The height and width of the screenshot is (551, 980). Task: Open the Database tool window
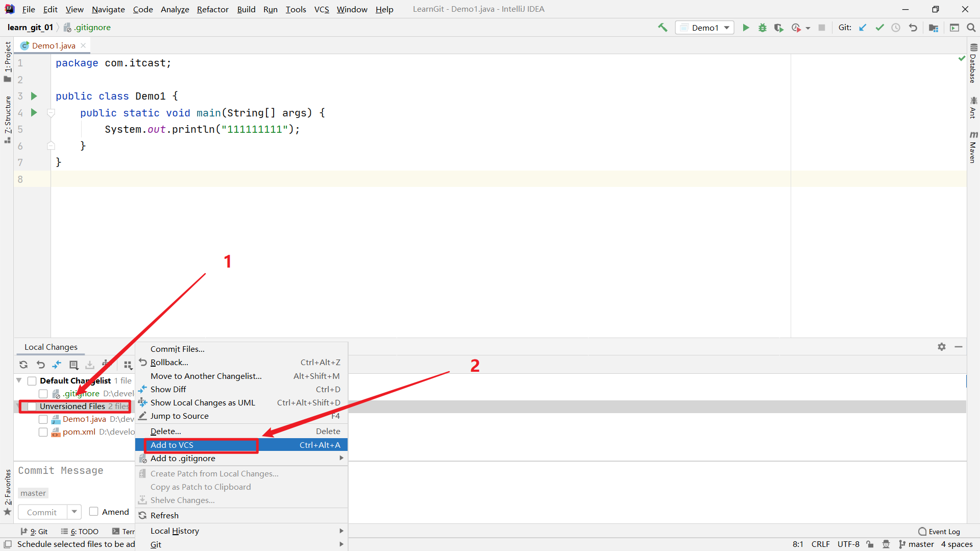click(x=973, y=62)
